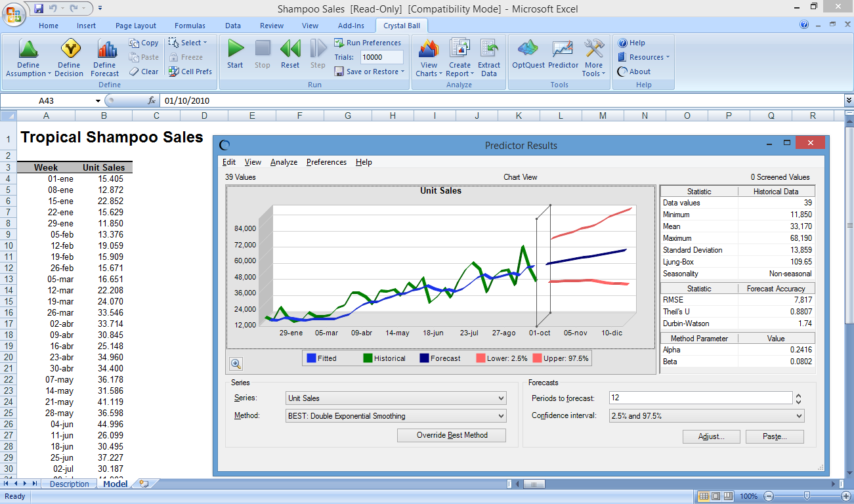Open Resources dropdown

[644, 57]
